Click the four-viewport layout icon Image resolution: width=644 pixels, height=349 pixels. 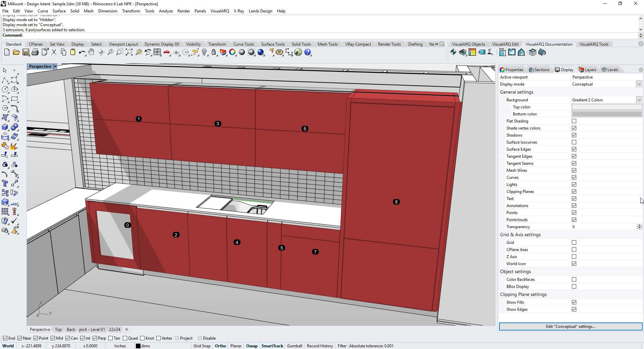pos(157,52)
